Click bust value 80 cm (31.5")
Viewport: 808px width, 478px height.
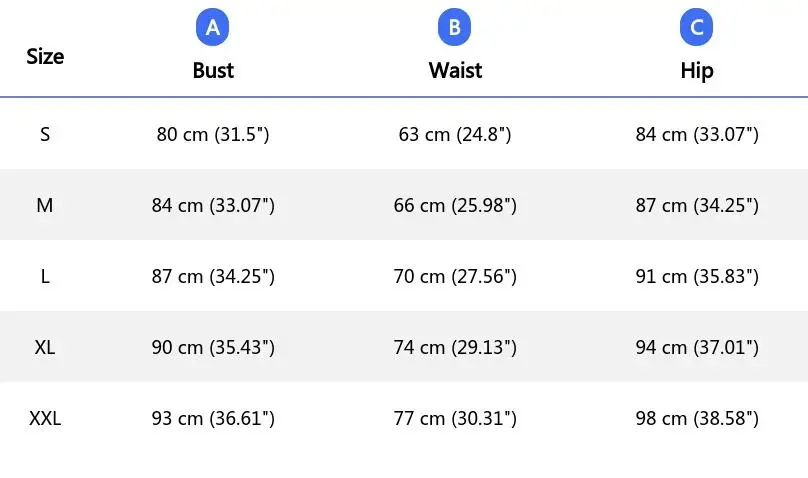click(x=213, y=134)
